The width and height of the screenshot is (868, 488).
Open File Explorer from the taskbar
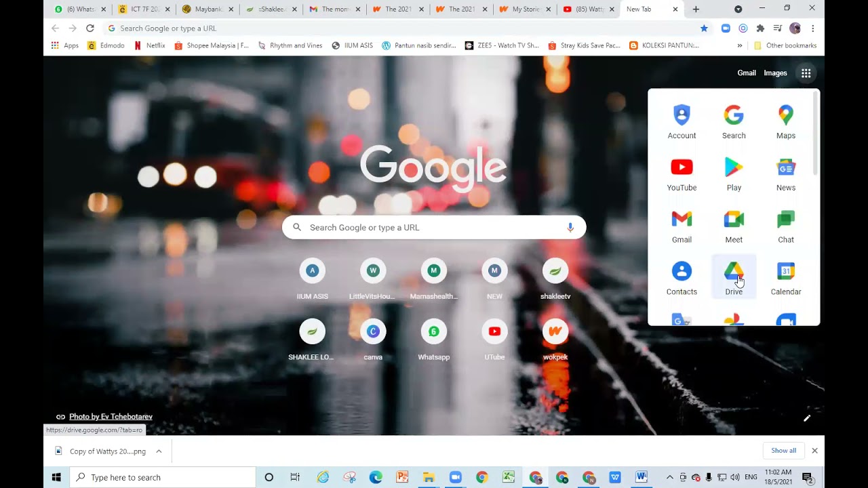(x=429, y=477)
